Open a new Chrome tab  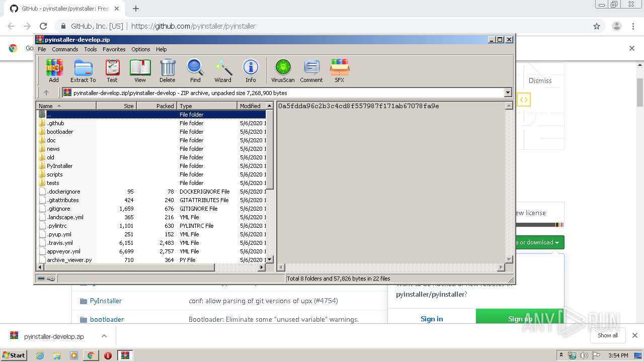(x=136, y=9)
